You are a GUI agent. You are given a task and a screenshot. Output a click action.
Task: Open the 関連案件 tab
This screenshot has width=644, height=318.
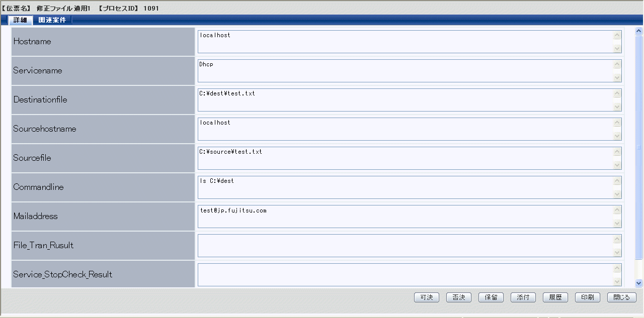pyautogui.click(x=52, y=20)
